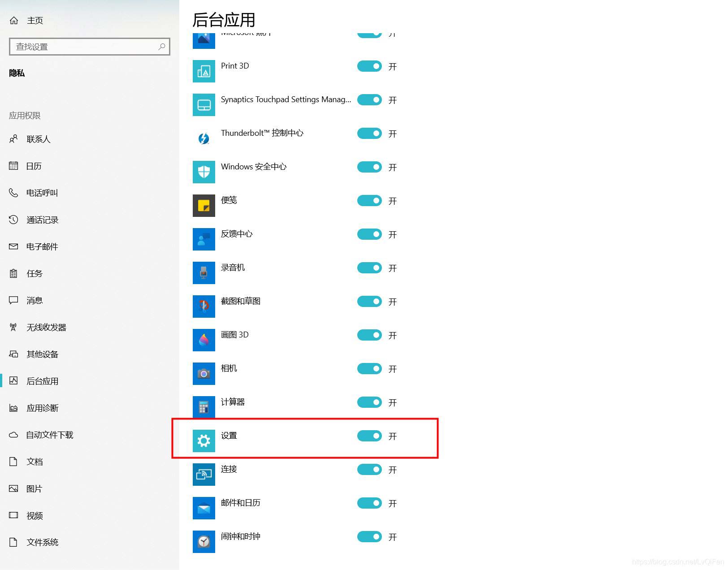Select 后台应用 in sidebar
Screen dimensions: 728x570
(90, 381)
